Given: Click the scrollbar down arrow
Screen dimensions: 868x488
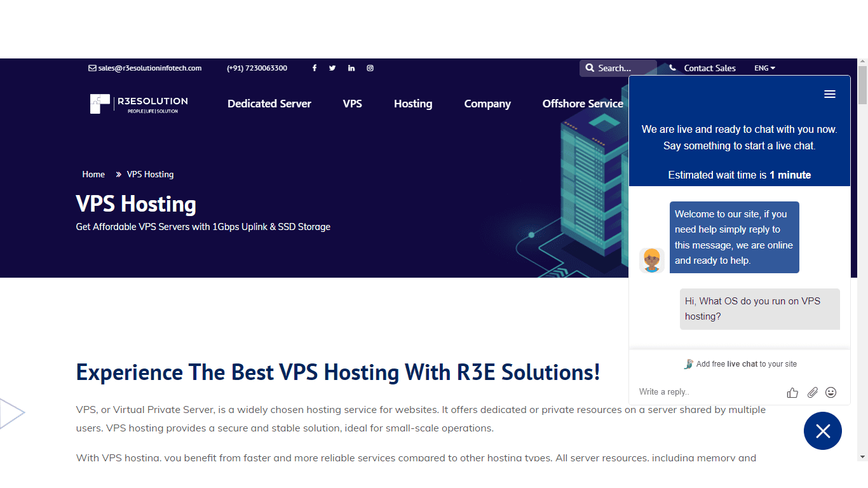Looking at the screenshot, I should coord(862,456).
